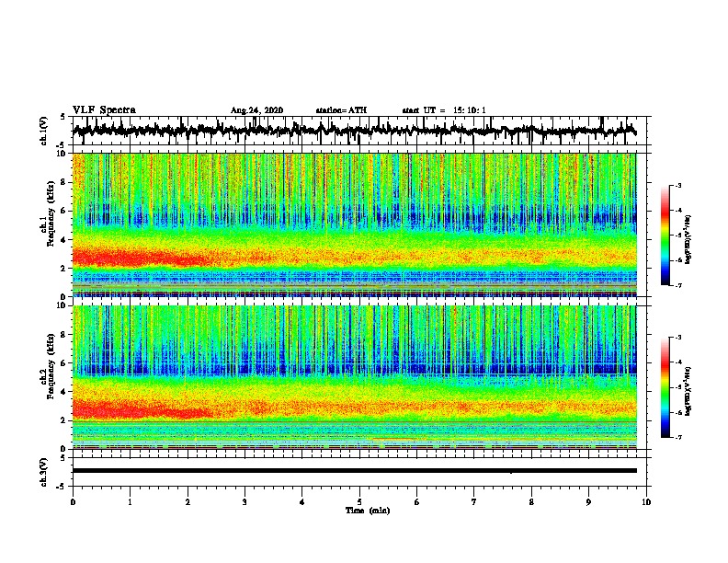Click time tick label 4 on the x-axis

tap(302, 502)
